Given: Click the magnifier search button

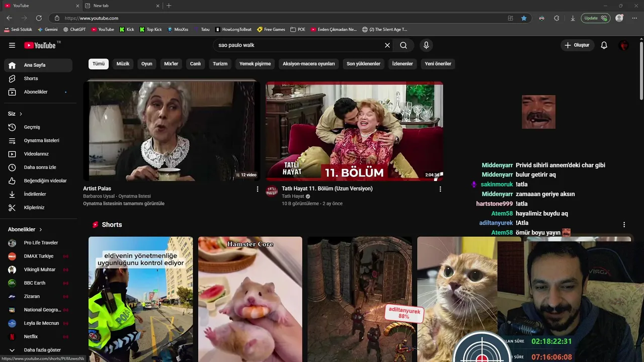Looking at the screenshot, I should pos(404,45).
